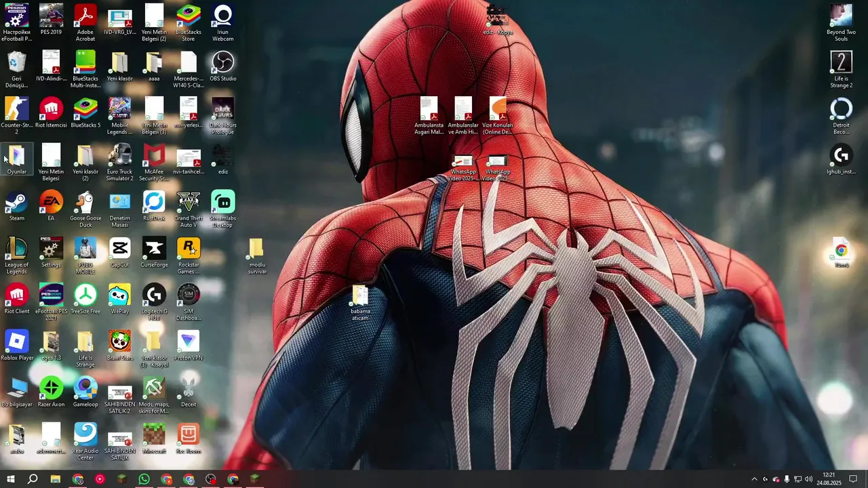Select the Oyunlar folder
Viewport: 868px width, 488px height.
coord(17,159)
